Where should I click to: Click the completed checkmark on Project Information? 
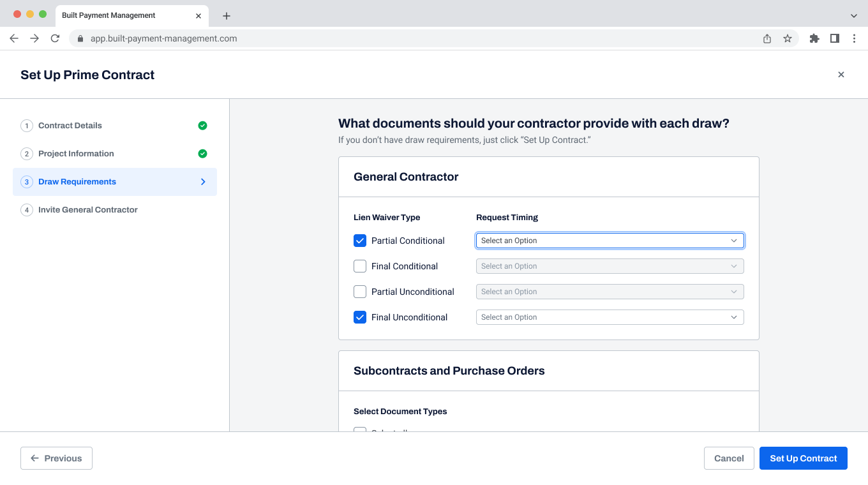point(202,153)
